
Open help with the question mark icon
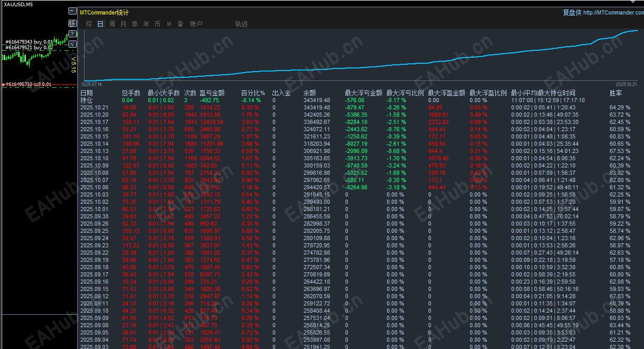tap(72, 34)
